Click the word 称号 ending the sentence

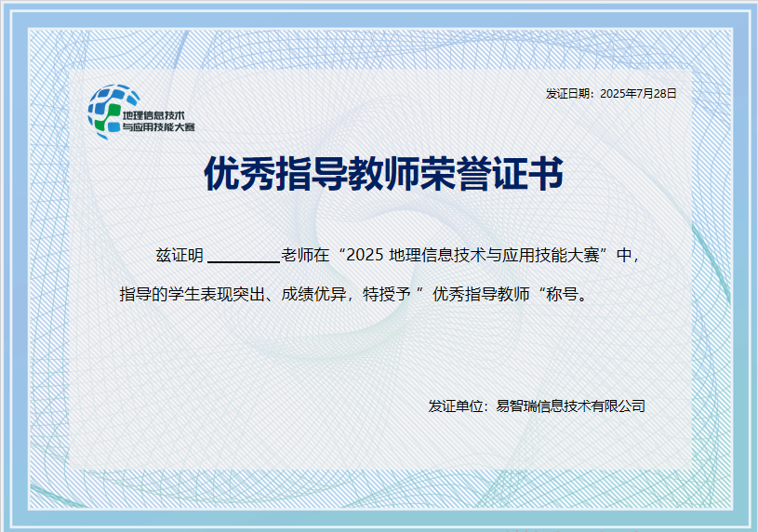click(x=562, y=295)
